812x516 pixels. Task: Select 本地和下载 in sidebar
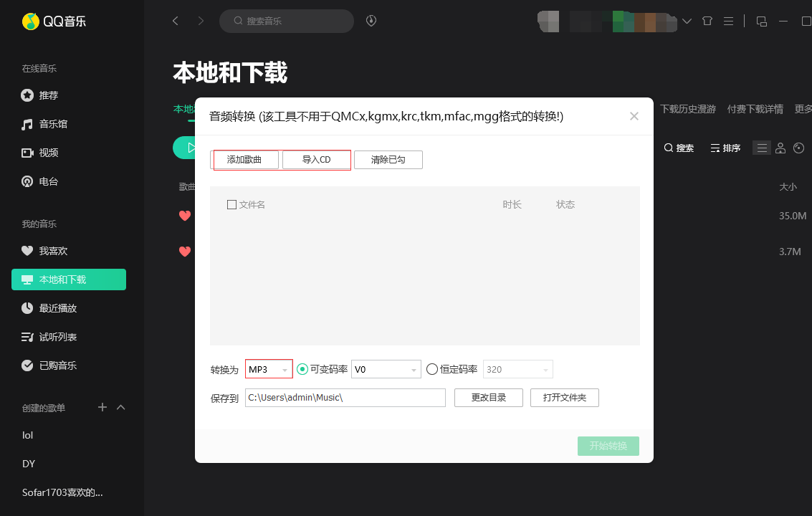(x=69, y=279)
